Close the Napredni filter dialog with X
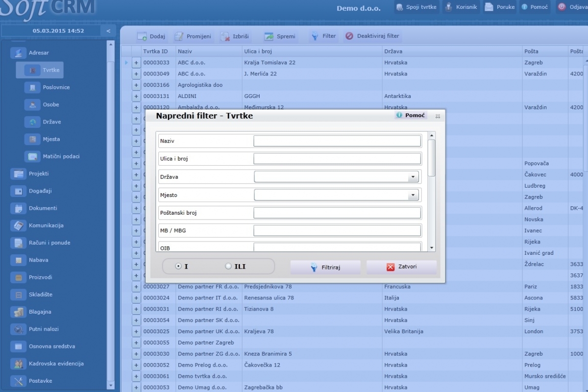Screen dimensions: 588x392 pos(438,117)
